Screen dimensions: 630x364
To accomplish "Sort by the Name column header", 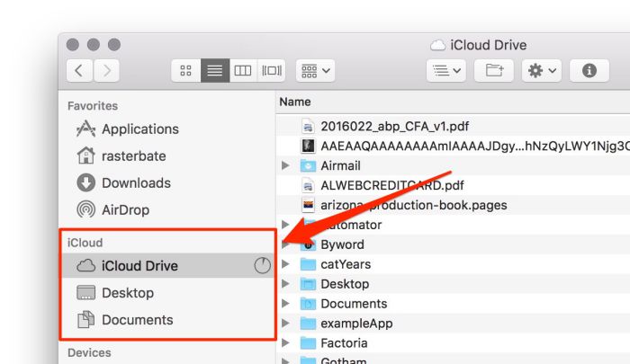I will coord(295,102).
